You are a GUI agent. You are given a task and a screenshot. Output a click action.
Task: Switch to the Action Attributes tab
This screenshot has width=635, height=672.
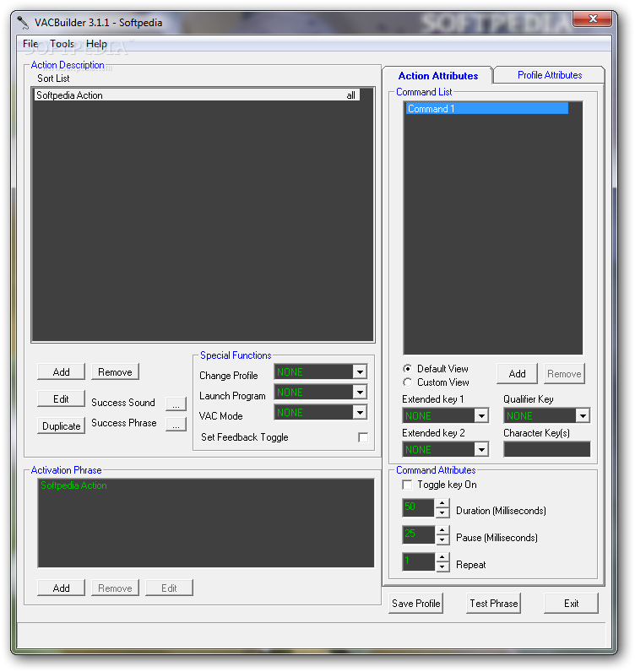click(437, 75)
